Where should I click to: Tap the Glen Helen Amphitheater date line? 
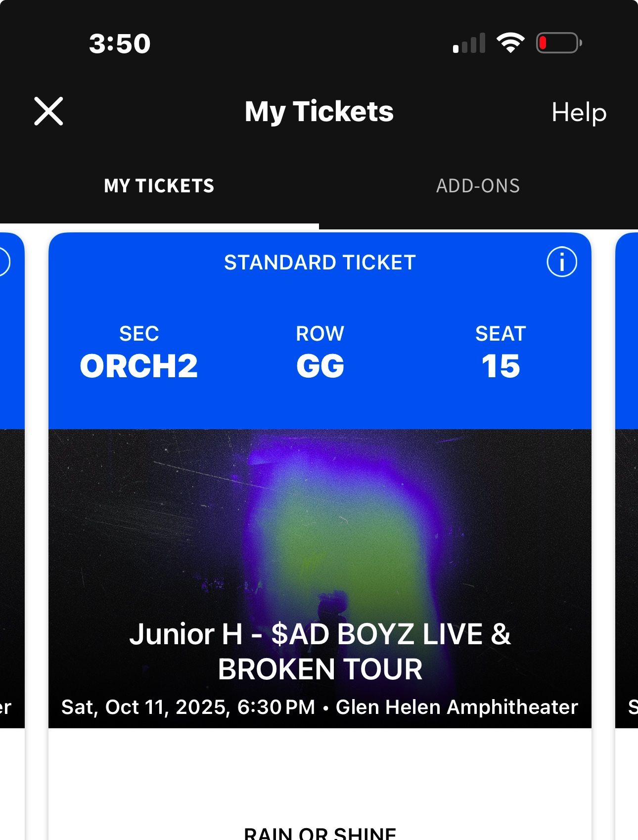[320, 707]
